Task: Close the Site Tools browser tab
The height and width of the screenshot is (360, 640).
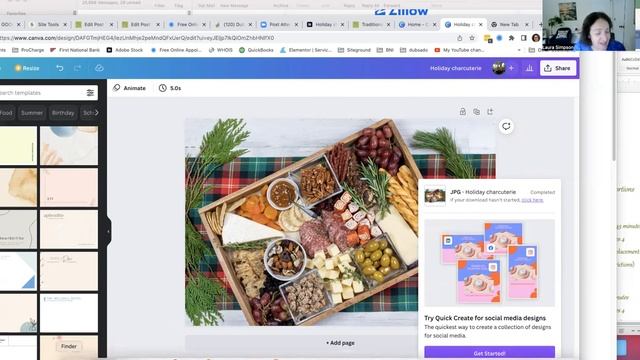Action: click(65, 24)
